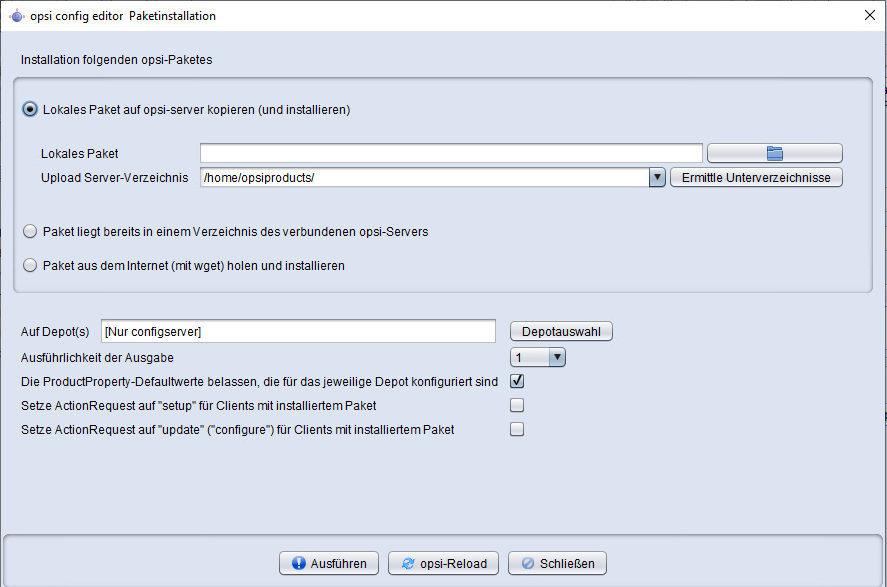Click the cancel icon on Schließen
The image size is (887, 587).
[528, 563]
